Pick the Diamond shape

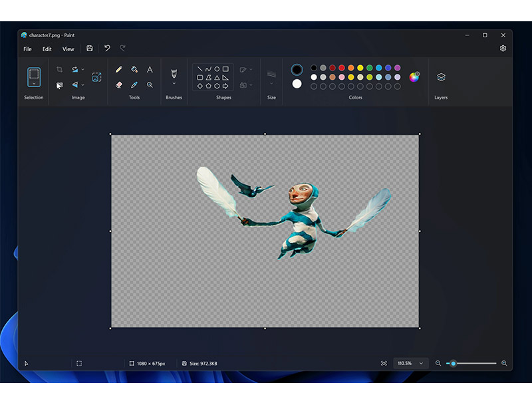tap(200, 86)
